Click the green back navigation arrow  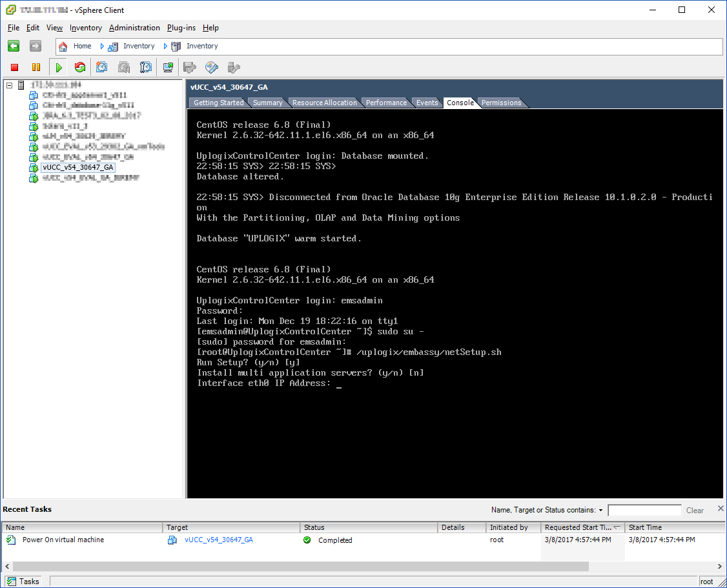pyautogui.click(x=14, y=46)
